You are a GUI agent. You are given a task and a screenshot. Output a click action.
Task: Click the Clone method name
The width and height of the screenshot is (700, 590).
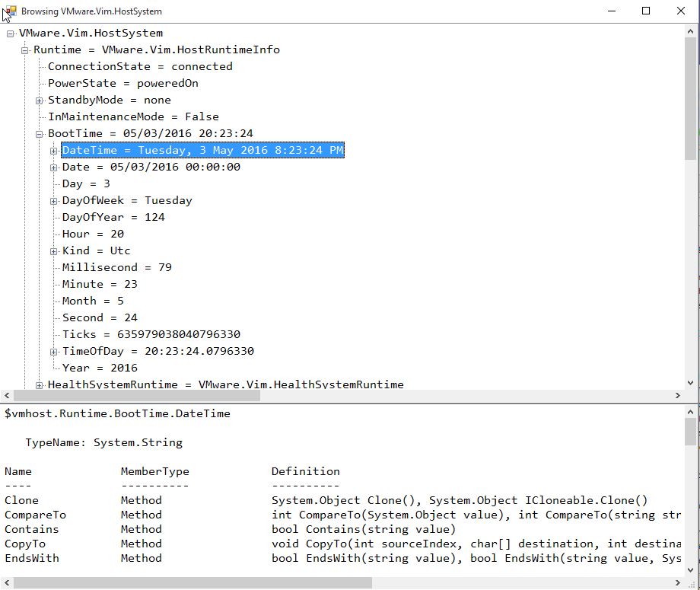[x=21, y=500]
